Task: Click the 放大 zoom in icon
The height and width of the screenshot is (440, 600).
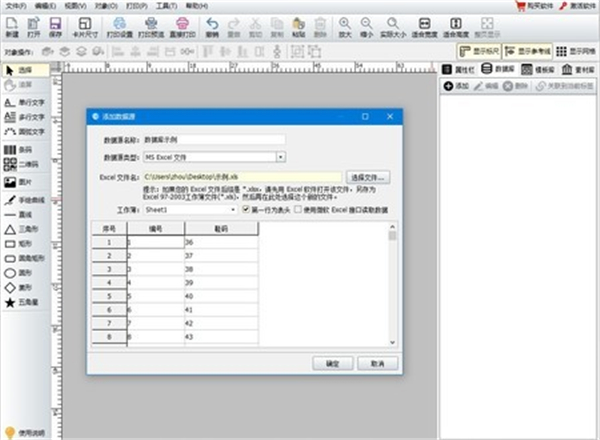Action: point(345,26)
